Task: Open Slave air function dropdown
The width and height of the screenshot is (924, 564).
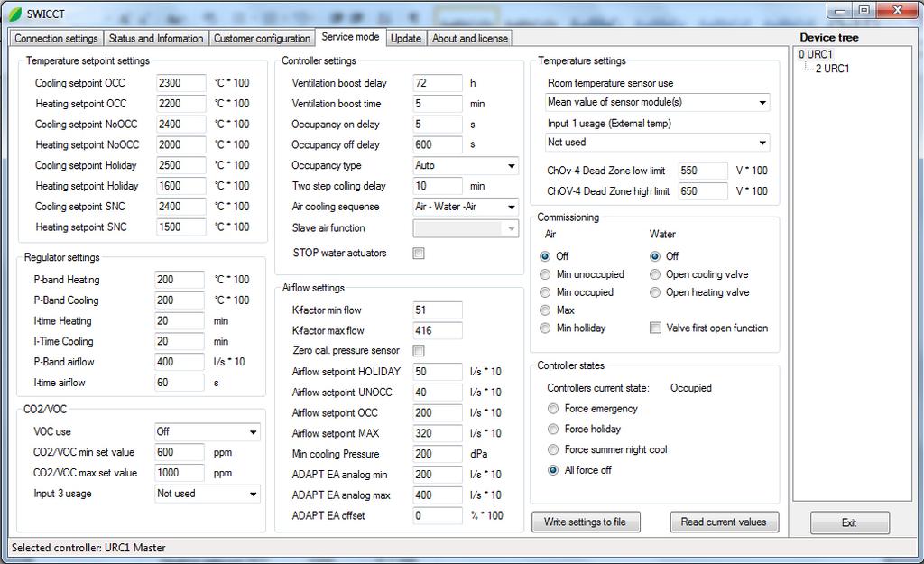Action: coord(466,228)
